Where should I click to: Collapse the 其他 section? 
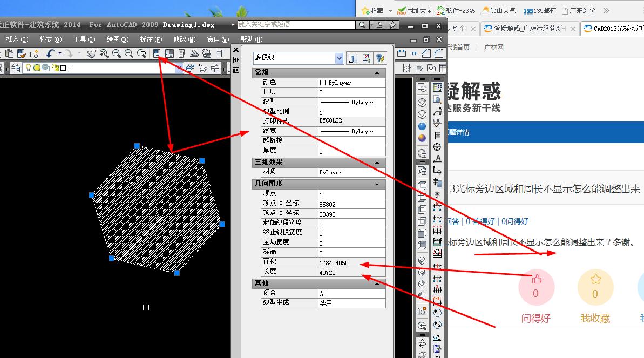377,283
